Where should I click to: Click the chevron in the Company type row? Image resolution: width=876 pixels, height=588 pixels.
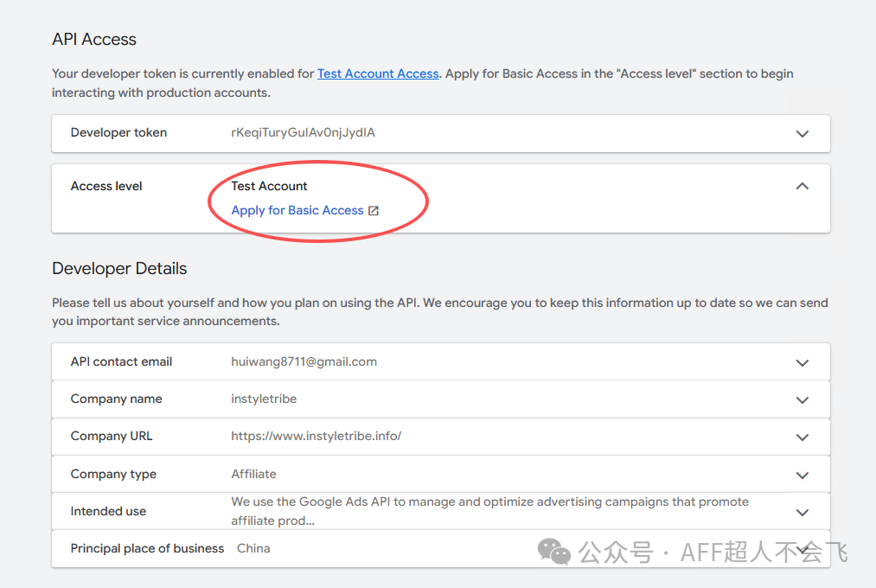click(x=802, y=475)
